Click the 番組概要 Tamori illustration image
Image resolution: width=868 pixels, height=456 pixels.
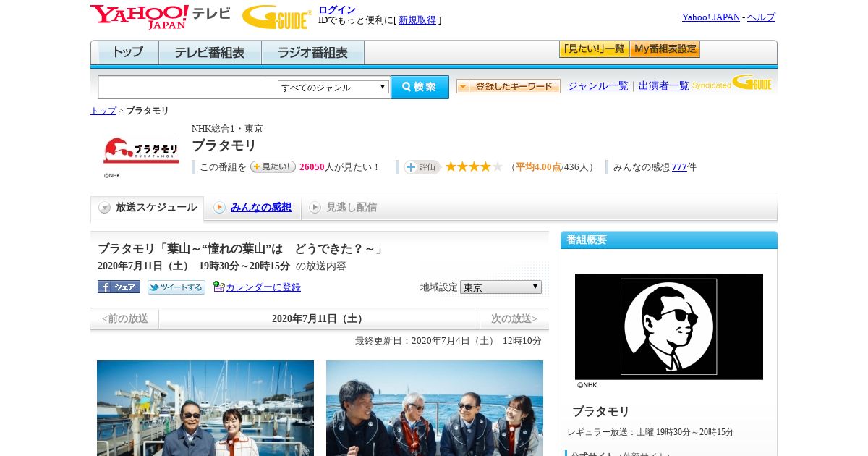click(669, 326)
